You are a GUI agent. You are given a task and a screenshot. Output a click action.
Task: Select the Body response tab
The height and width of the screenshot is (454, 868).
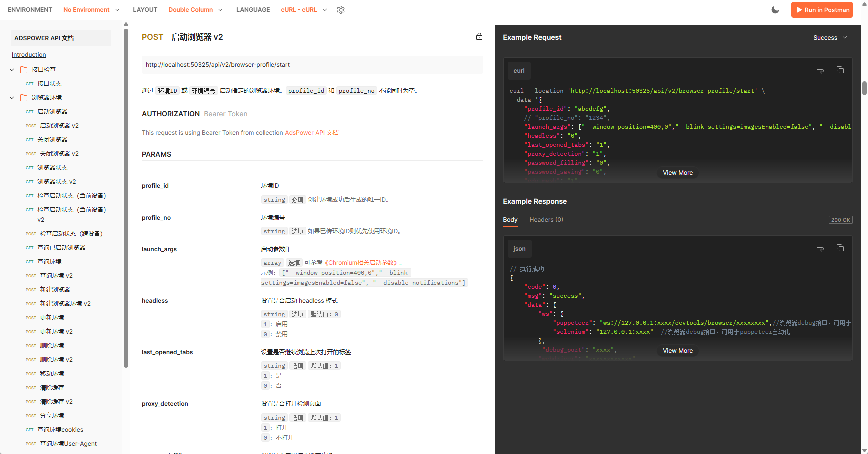pyautogui.click(x=510, y=220)
